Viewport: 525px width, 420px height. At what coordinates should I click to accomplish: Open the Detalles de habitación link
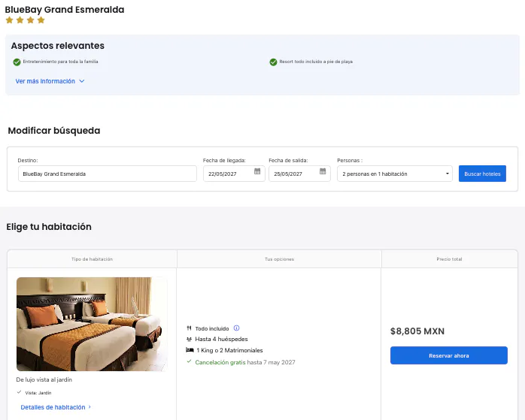click(x=53, y=407)
